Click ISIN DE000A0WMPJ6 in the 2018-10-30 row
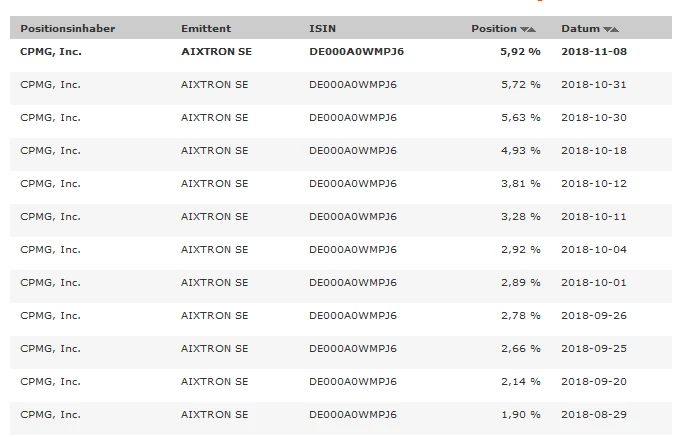674x437 pixels. [x=353, y=117]
